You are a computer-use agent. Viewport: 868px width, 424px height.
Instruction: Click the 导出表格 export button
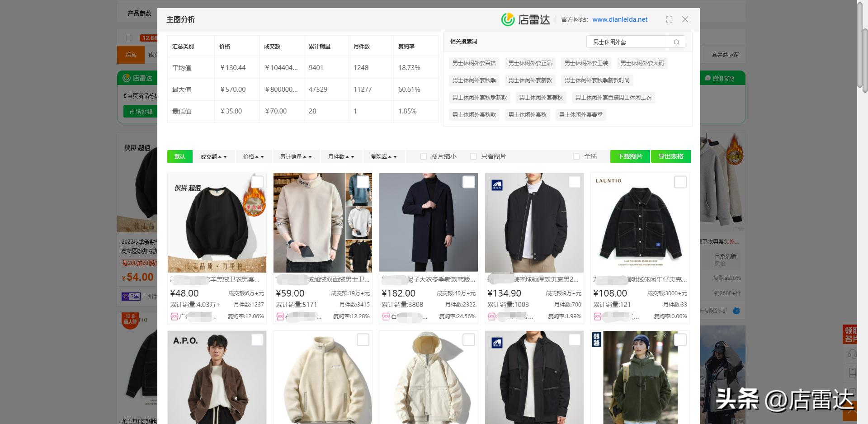tap(671, 156)
